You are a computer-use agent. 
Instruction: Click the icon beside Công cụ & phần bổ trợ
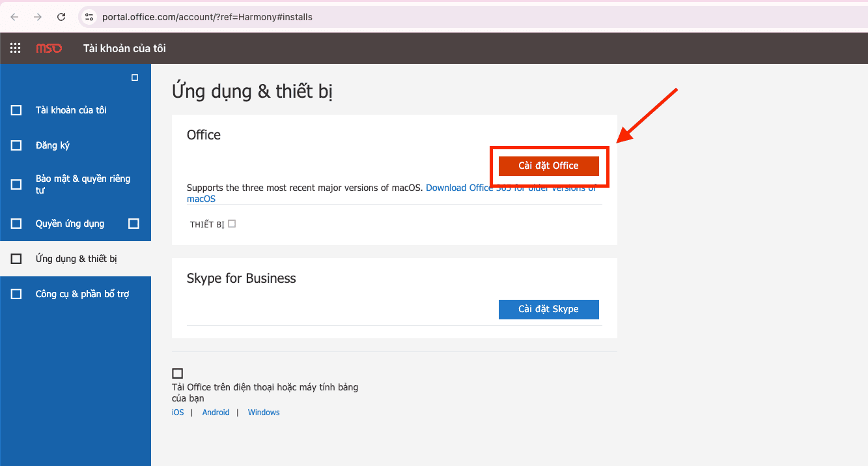[16, 294]
